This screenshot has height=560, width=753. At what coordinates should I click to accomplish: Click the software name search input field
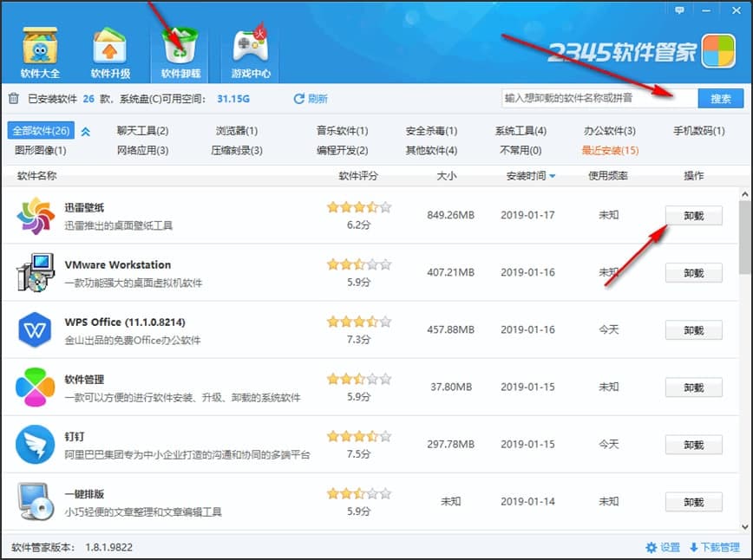pos(599,99)
